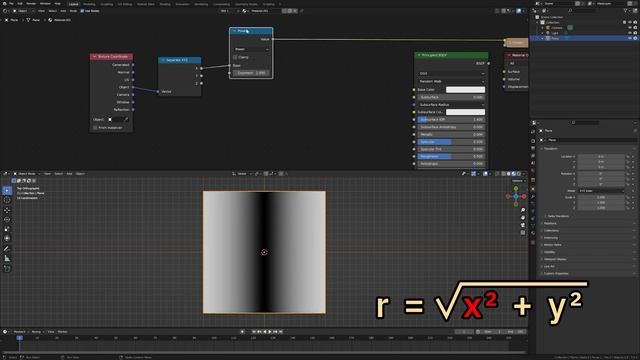Click the Texture Coordinate node header
Screen dimensions: 640x360
tap(111, 56)
